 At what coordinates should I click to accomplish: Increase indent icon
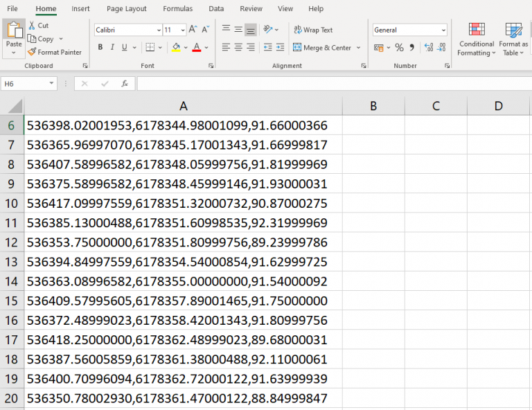coord(281,47)
